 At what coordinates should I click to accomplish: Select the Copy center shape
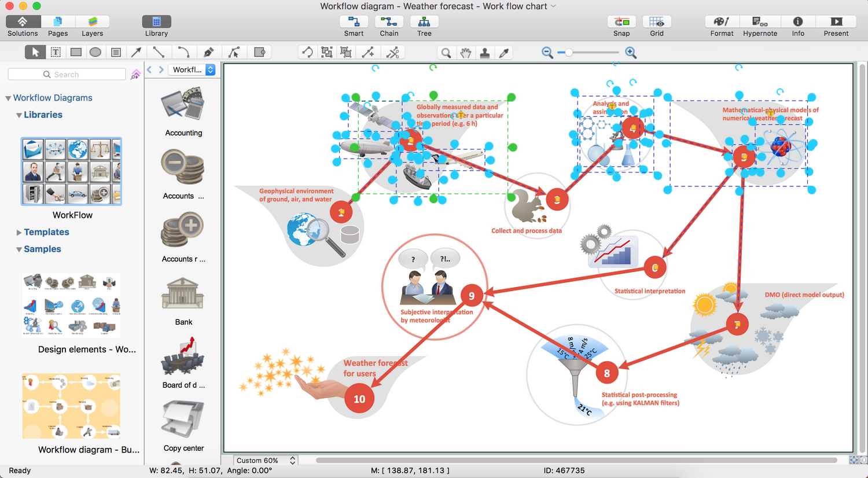[x=183, y=419]
